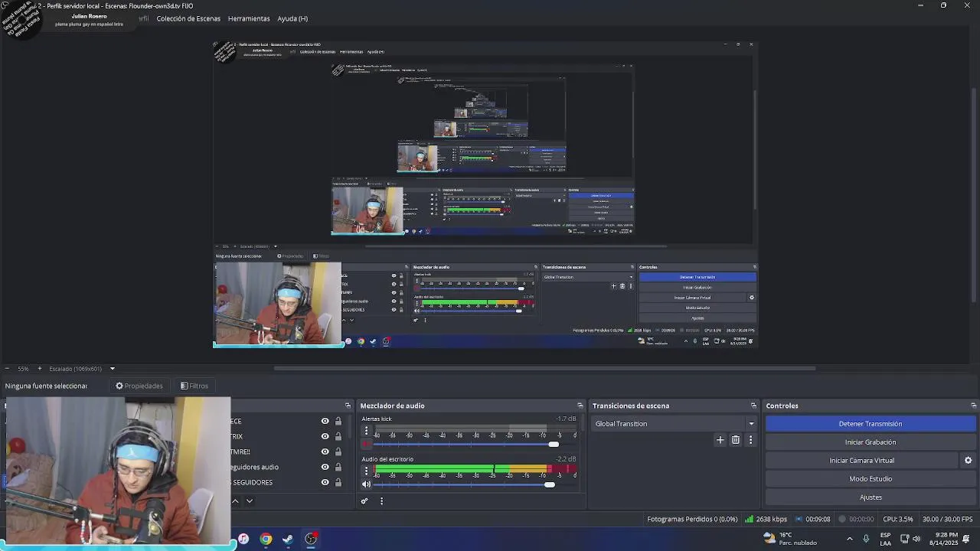
Task: Open the music app in the taskbar
Action: click(243, 539)
